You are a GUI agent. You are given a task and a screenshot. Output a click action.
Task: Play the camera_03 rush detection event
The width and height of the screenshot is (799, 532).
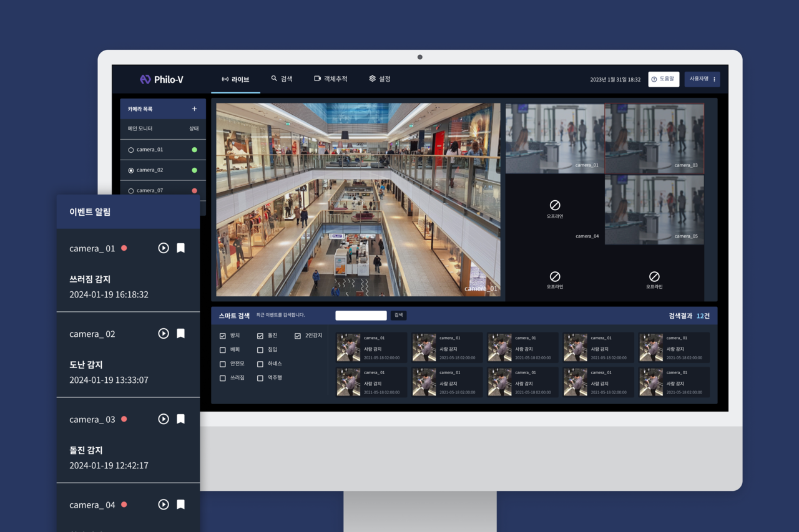pyautogui.click(x=164, y=419)
